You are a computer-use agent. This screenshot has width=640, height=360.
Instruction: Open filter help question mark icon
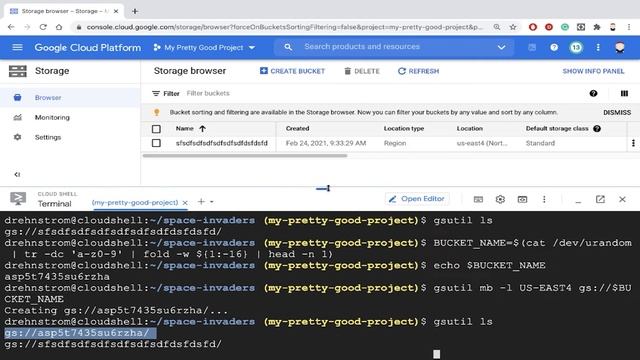point(593,93)
